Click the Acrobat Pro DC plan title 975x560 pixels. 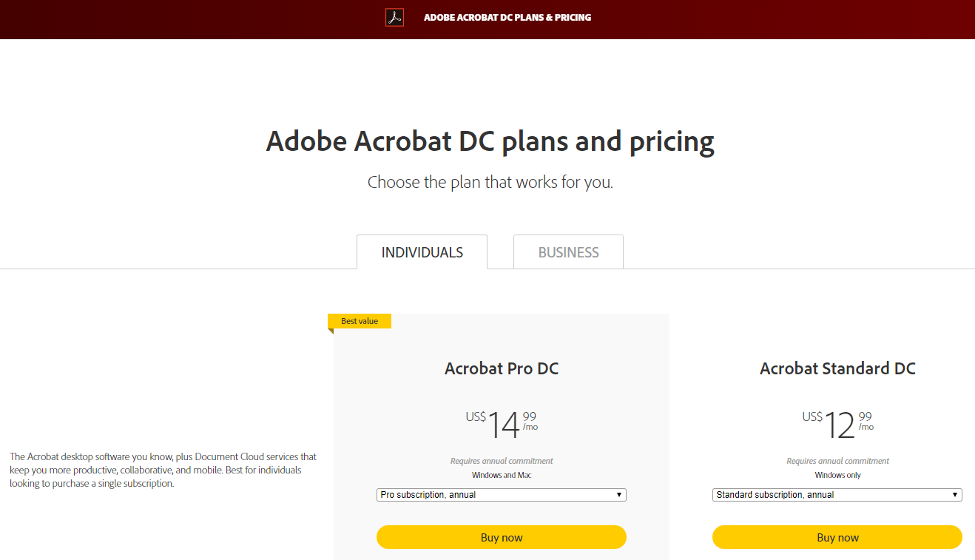(502, 368)
